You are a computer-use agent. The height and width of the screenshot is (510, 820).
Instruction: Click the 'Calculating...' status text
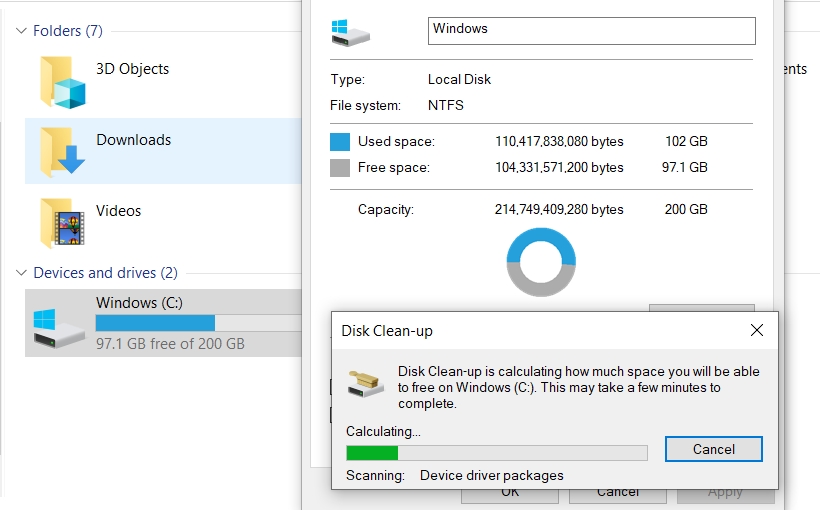click(x=383, y=432)
